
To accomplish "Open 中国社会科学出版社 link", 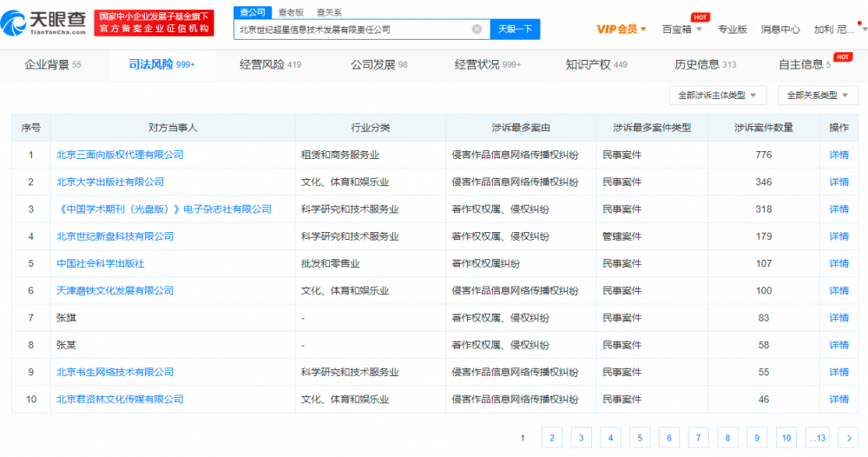I will (100, 263).
